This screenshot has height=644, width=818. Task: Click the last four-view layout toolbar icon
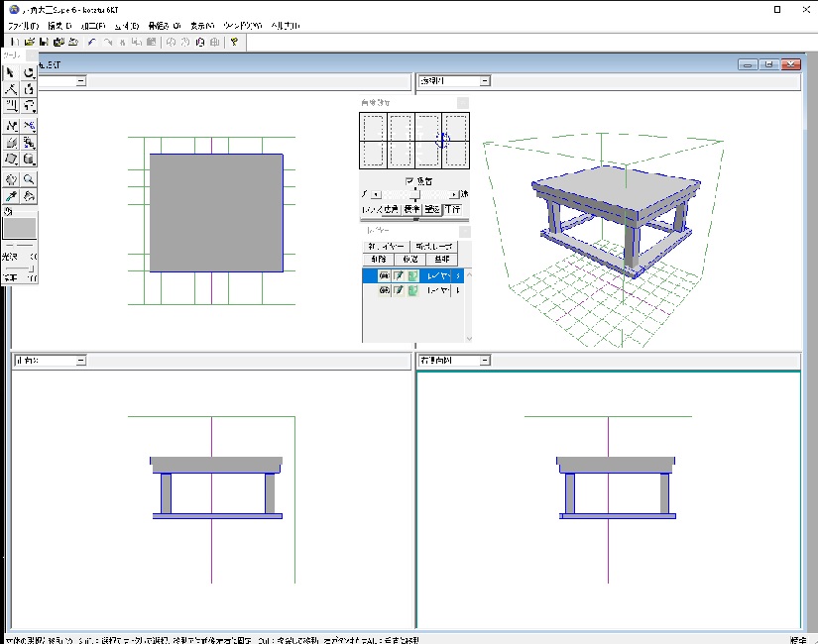point(215,43)
